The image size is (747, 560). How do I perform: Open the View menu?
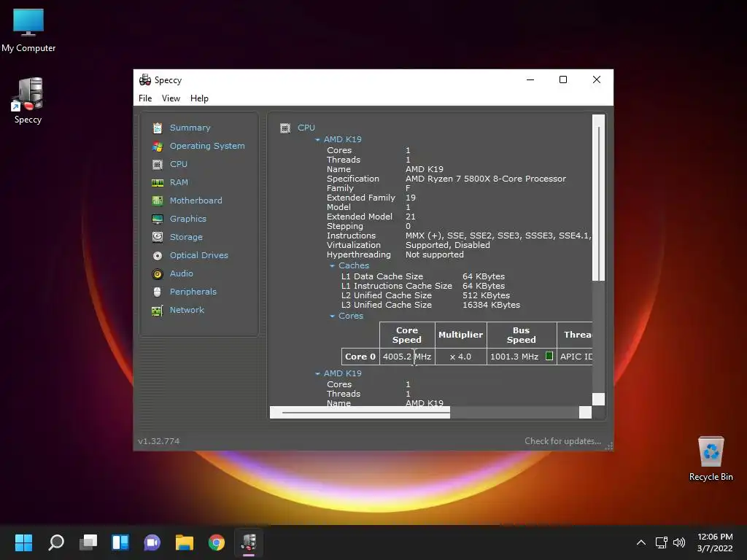click(x=171, y=98)
